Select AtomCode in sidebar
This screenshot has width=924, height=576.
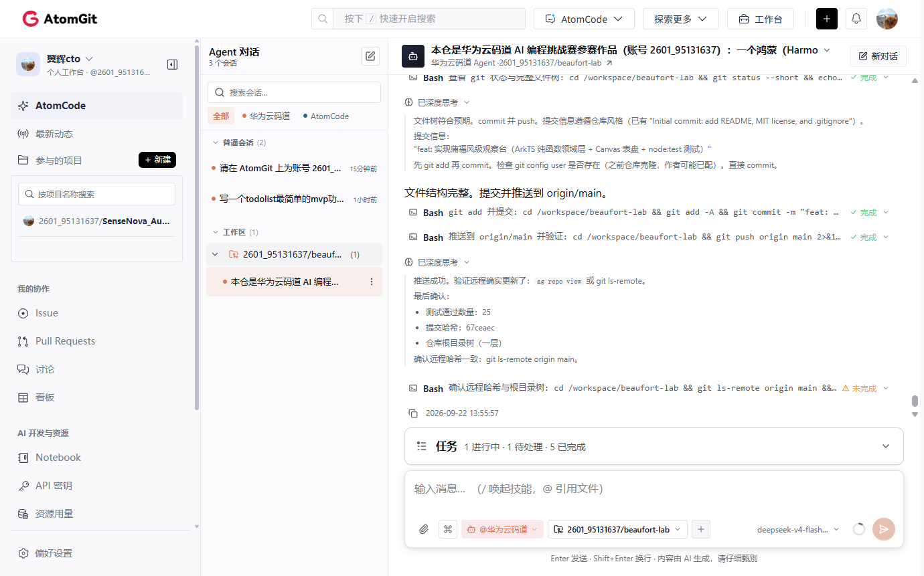tap(96, 106)
